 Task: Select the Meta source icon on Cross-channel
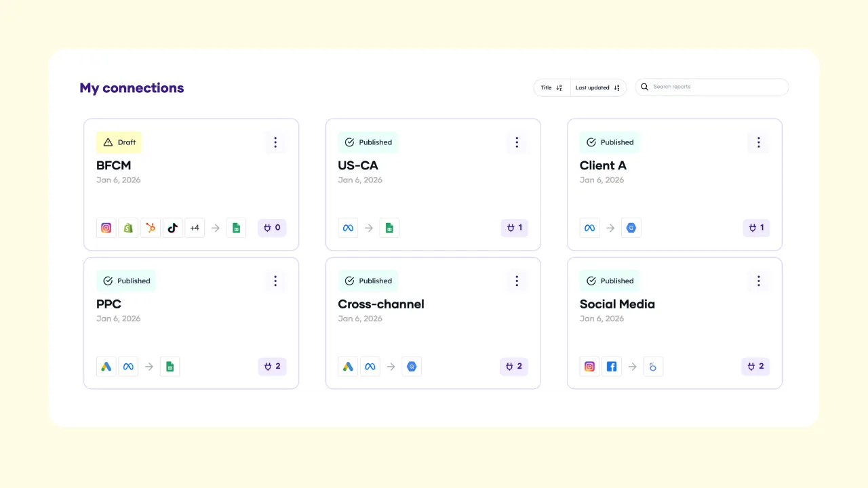pyautogui.click(x=370, y=366)
